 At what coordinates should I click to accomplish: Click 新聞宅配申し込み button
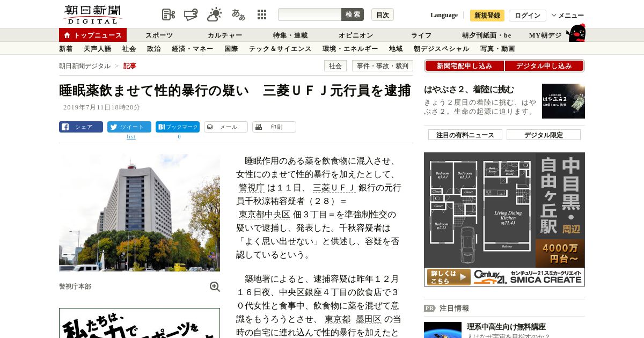465,66
